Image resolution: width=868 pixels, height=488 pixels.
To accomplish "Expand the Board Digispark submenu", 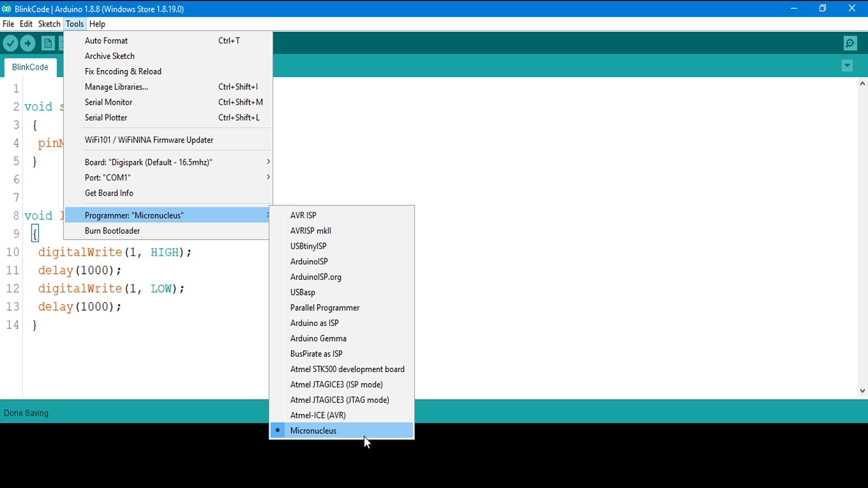I will coord(148,162).
